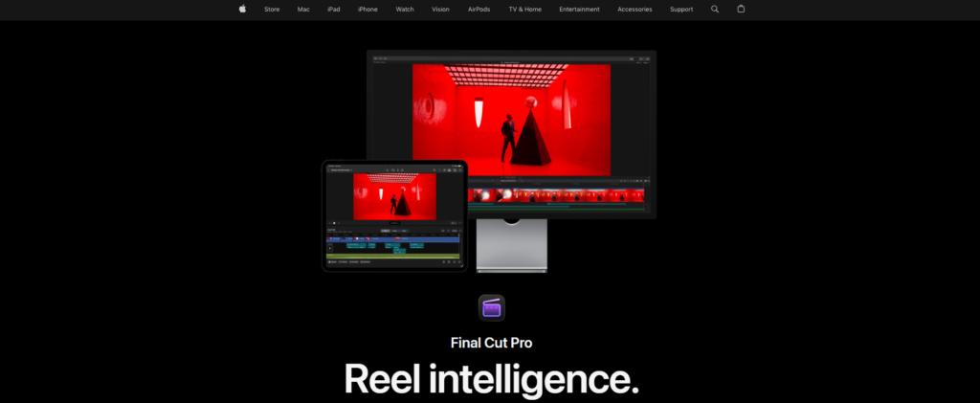Click the iPad showing Final Cut Pro
Viewport: 980px width, 403px height.
tap(393, 215)
